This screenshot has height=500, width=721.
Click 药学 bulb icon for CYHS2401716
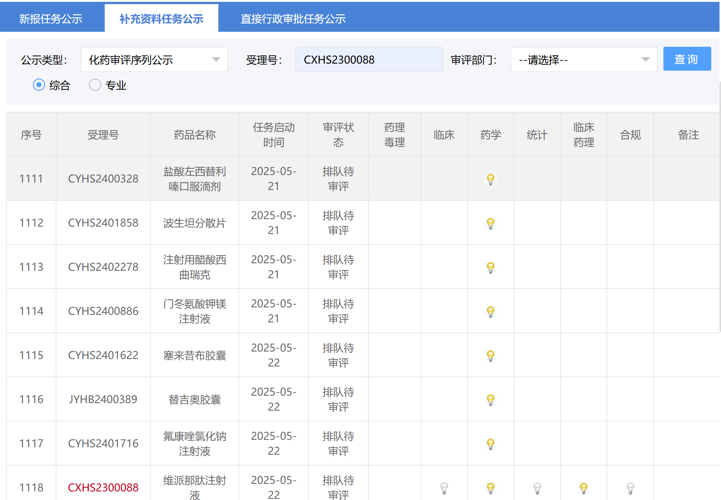click(491, 444)
